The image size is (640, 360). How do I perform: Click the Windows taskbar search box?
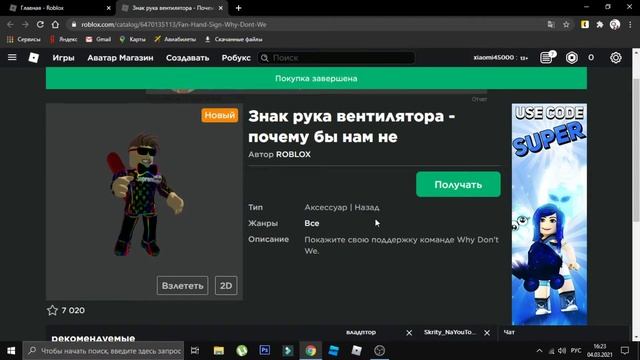click(x=104, y=351)
